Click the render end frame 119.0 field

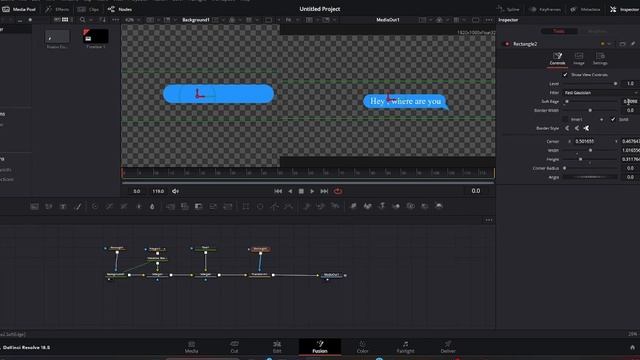click(x=158, y=191)
